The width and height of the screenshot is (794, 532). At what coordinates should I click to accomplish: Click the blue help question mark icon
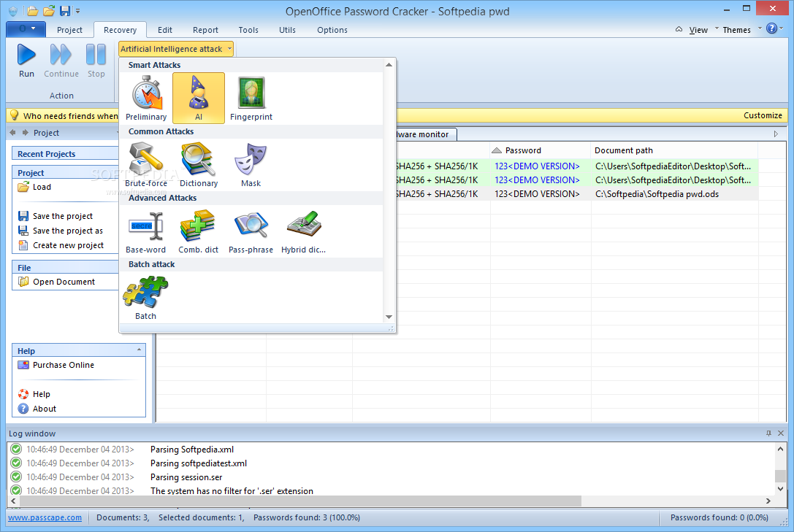(x=771, y=28)
